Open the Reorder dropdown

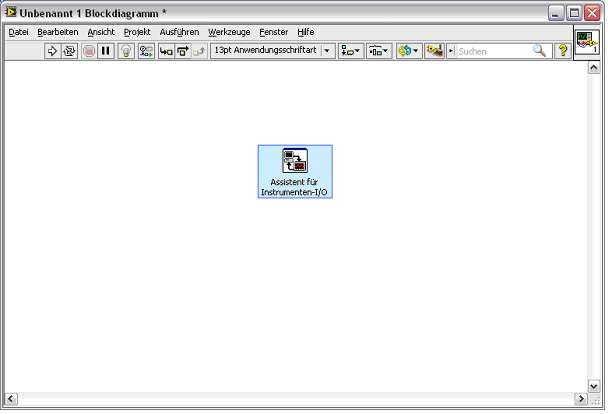(409, 51)
